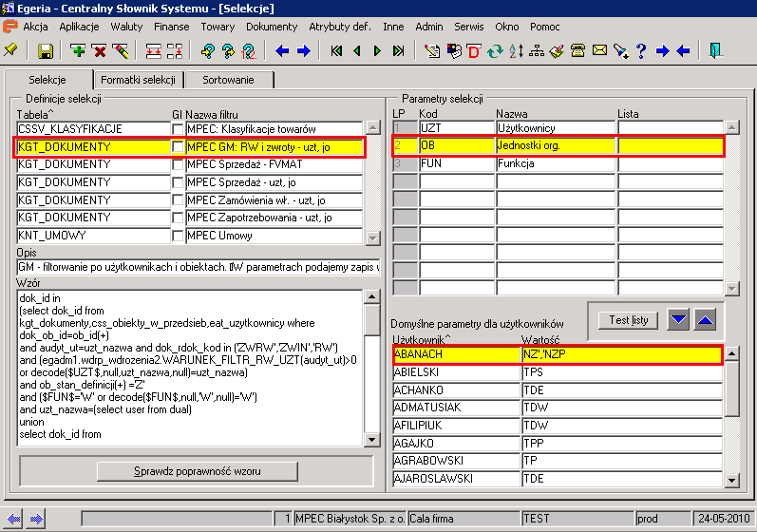Click Sprawdz poprawność wzoru button

[x=198, y=471]
